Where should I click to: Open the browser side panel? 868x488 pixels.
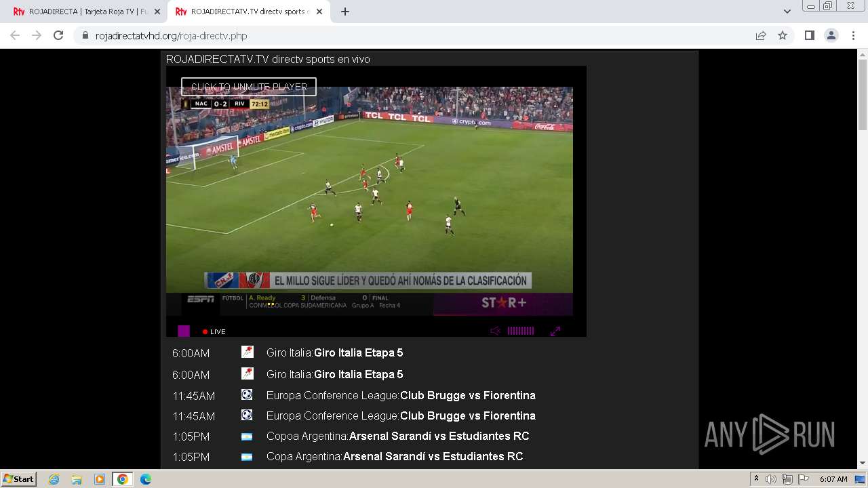point(809,35)
